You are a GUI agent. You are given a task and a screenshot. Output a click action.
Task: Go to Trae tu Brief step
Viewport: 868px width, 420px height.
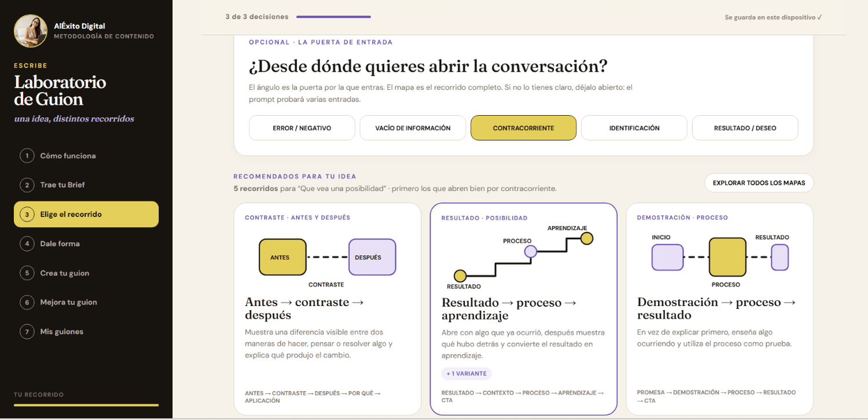86,185
